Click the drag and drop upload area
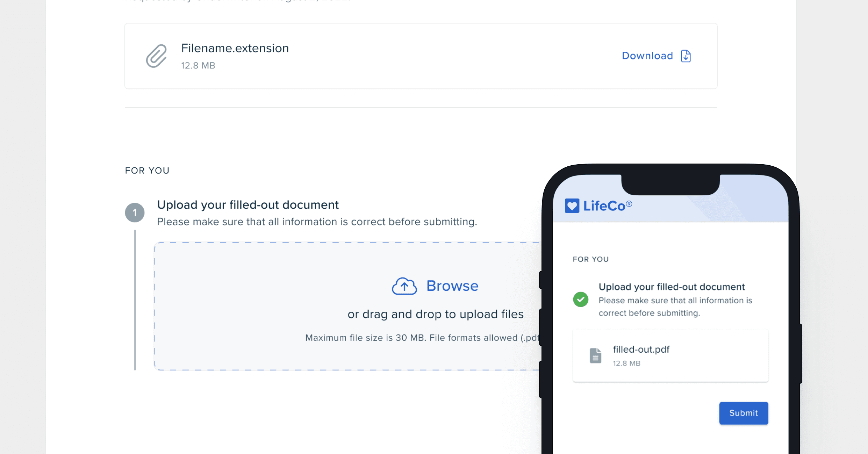Image resolution: width=868 pixels, height=454 pixels. 348,306
